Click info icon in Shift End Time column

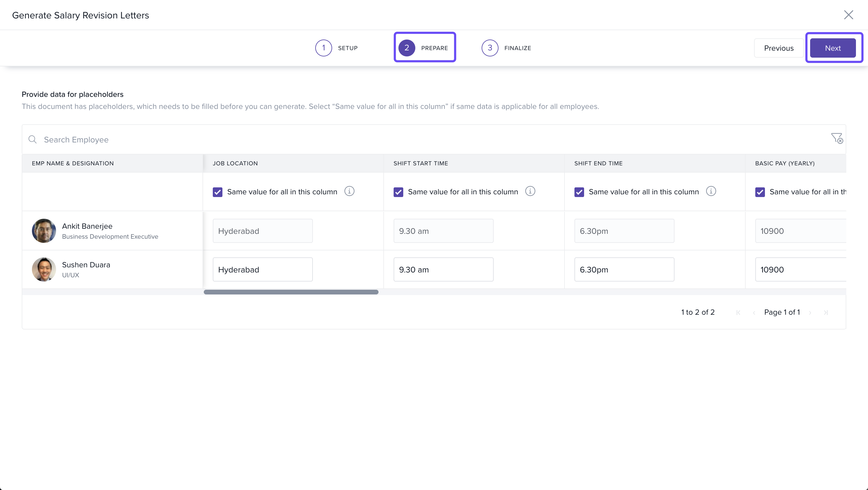(x=711, y=191)
